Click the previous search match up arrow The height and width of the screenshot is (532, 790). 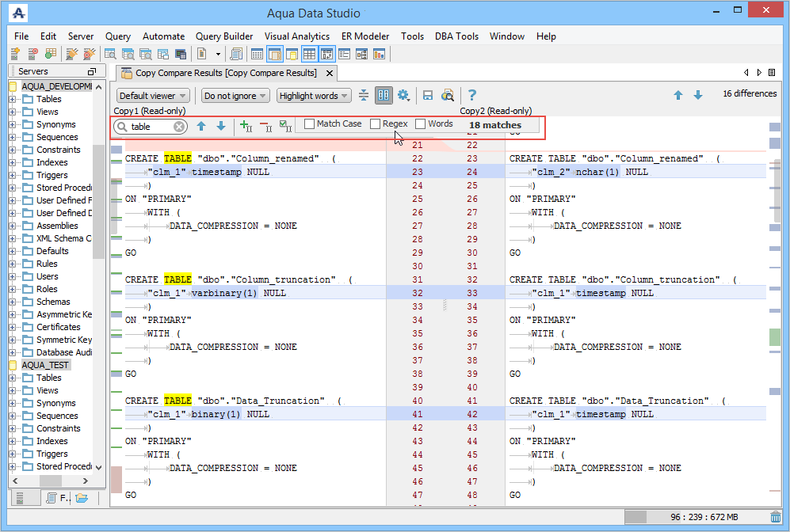[x=201, y=126]
